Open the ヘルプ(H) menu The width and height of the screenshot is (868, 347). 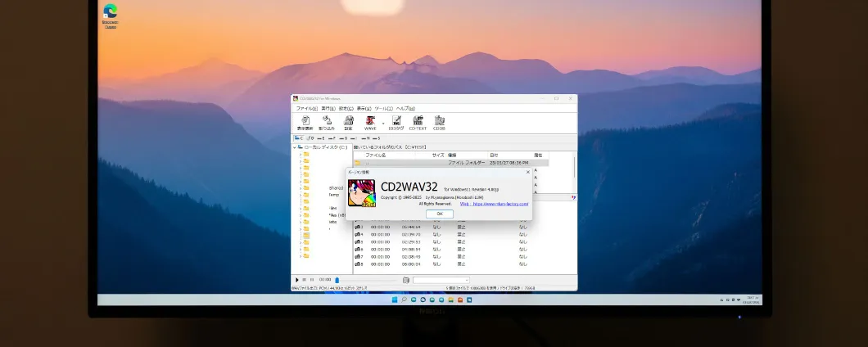(x=406, y=109)
